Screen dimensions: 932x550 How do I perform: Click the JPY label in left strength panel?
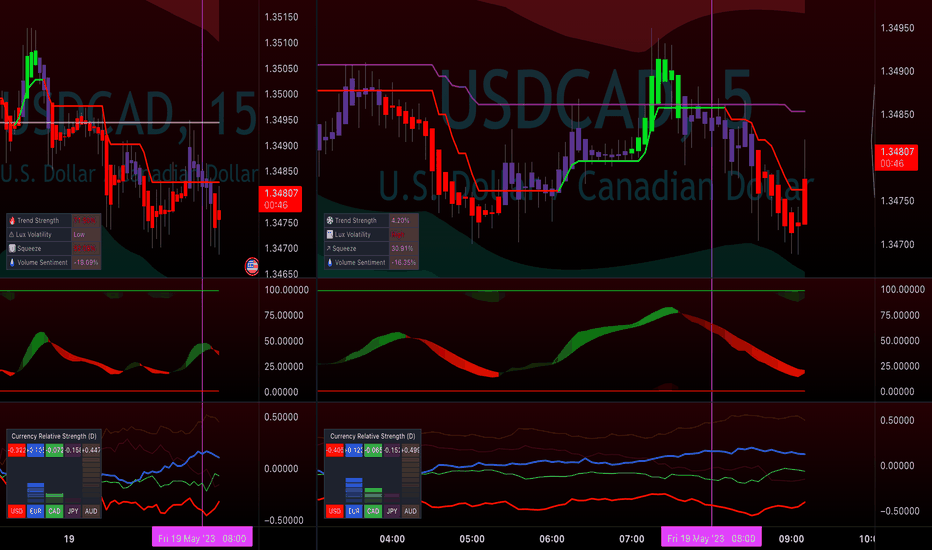(73, 511)
